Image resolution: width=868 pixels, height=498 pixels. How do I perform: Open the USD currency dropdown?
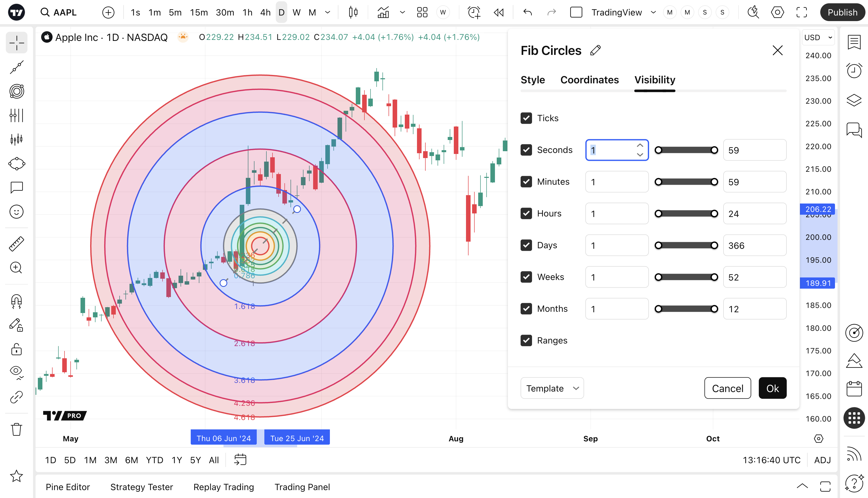pyautogui.click(x=818, y=38)
